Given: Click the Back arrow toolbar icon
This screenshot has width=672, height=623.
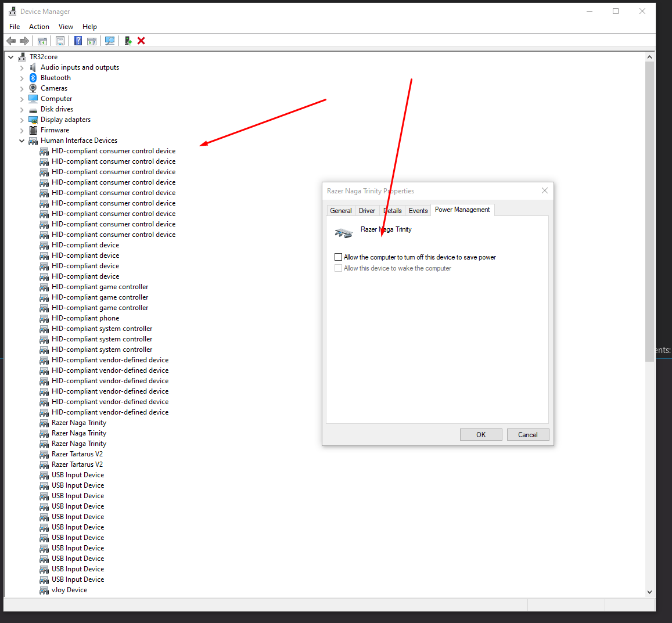Looking at the screenshot, I should click(10, 41).
